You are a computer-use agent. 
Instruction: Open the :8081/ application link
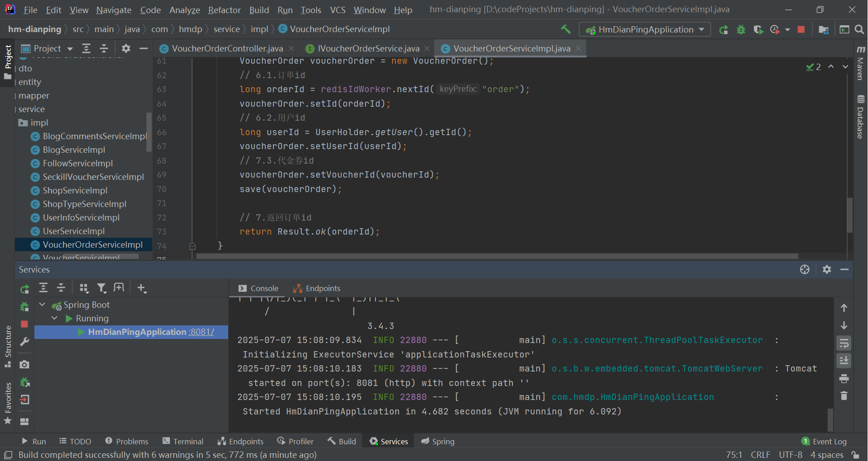(202, 332)
